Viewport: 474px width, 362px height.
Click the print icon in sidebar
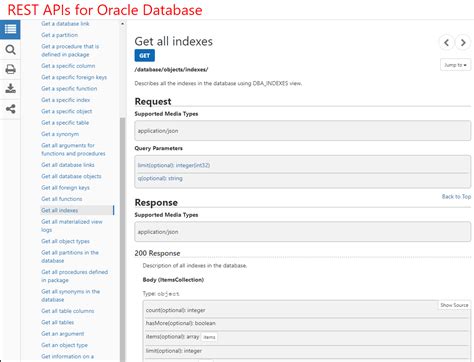pyautogui.click(x=10, y=69)
